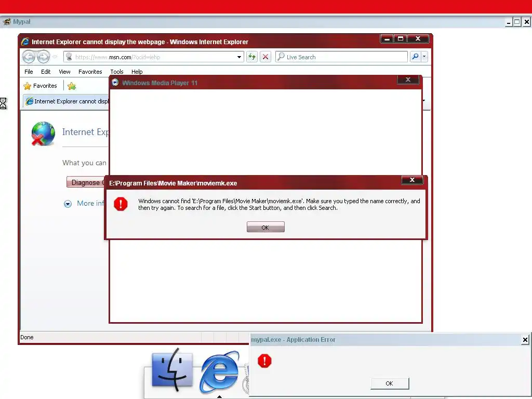Image resolution: width=532 pixels, height=399 pixels.
Task: Click the IE icon on the page tab
Action: pos(30,101)
